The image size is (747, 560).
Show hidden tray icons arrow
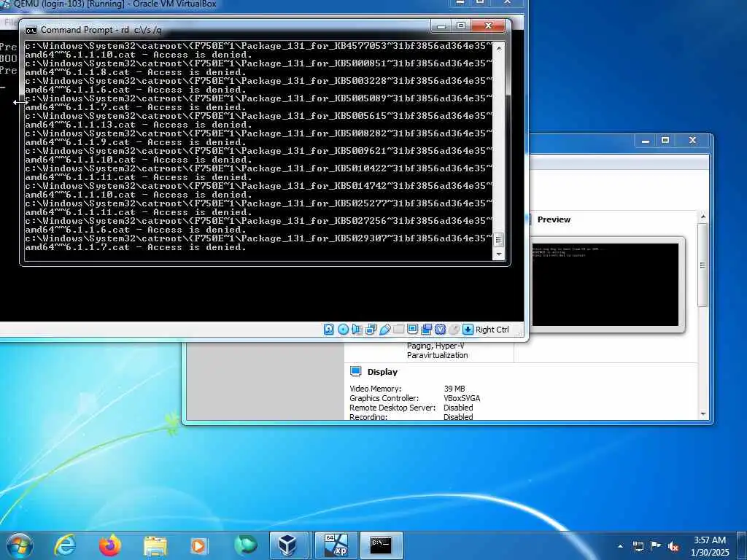620,546
